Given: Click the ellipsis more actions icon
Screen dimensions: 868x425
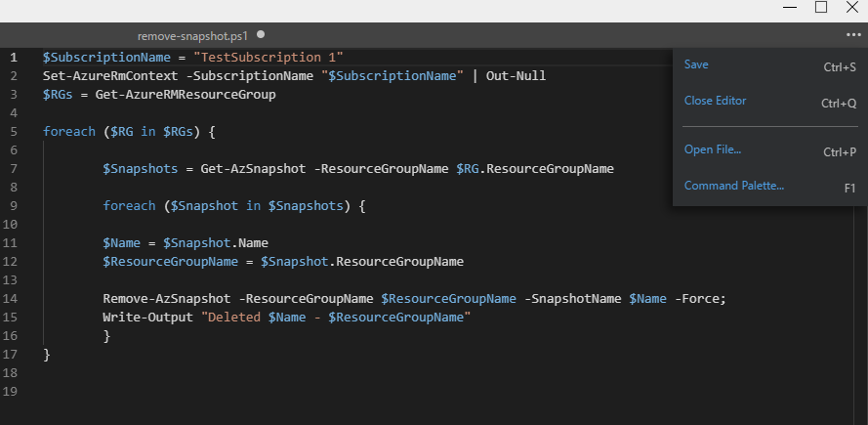Looking at the screenshot, I should coord(855,35).
